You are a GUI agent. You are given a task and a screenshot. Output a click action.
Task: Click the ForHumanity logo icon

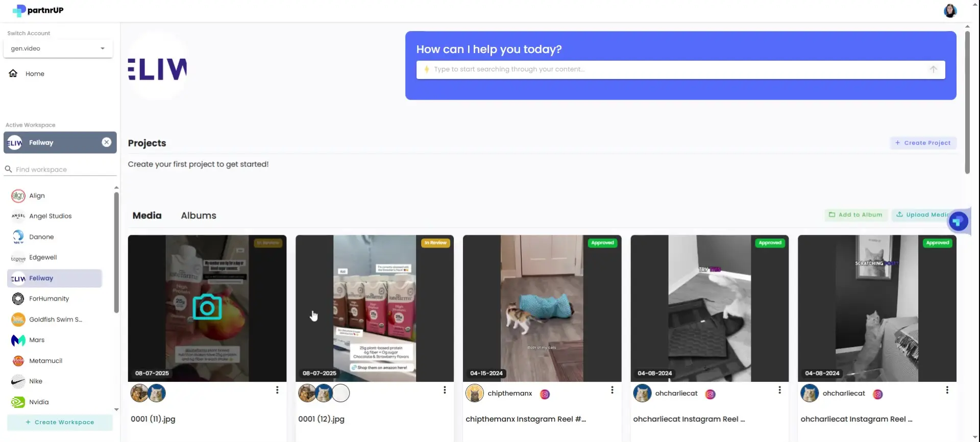point(18,299)
